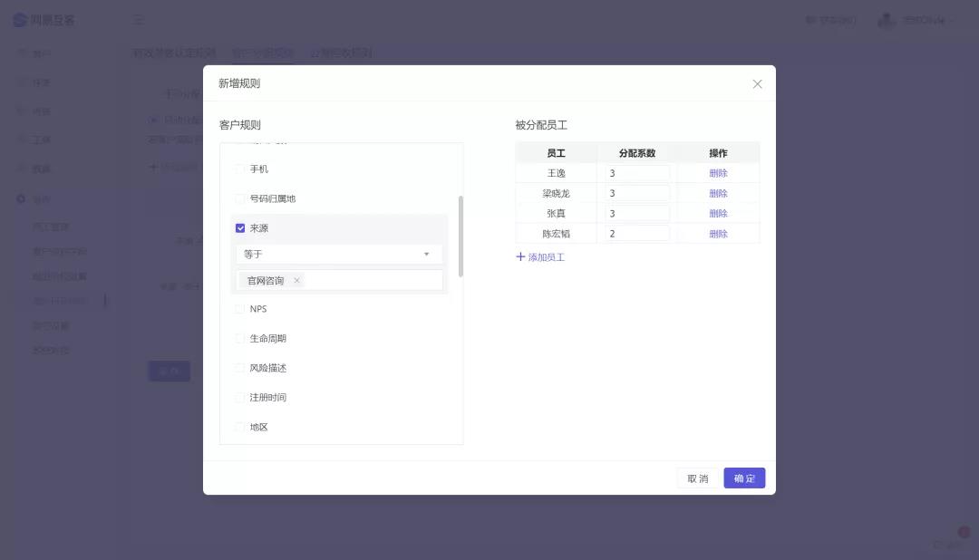The width and height of the screenshot is (979, 560).
Task: Click the hamburger menu icon in top bar
Action: pyautogui.click(x=139, y=20)
